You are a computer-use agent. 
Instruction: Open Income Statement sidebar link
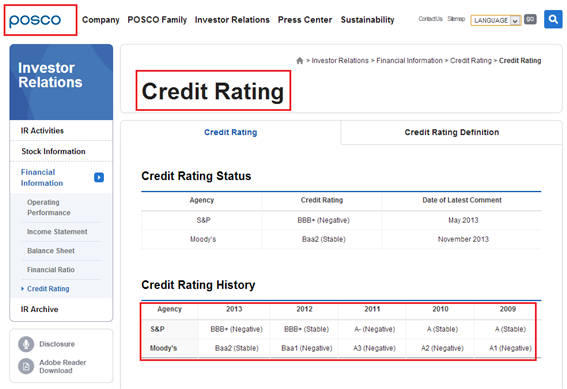click(x=57, y=231)
